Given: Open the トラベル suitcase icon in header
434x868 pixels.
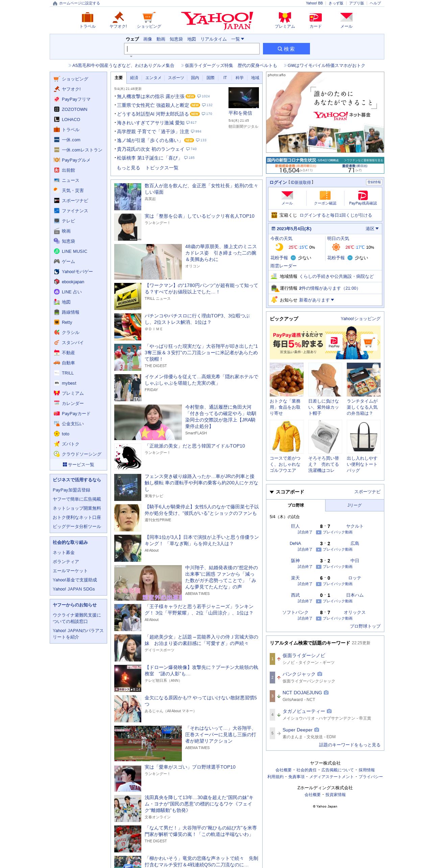Looking at the screenshot, I should [x=88, y=17].
